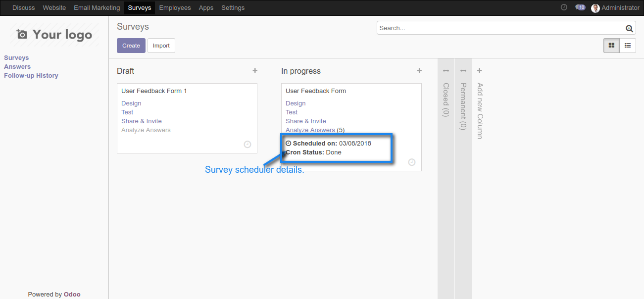Open the Discuss menu

tap(24, 8)
